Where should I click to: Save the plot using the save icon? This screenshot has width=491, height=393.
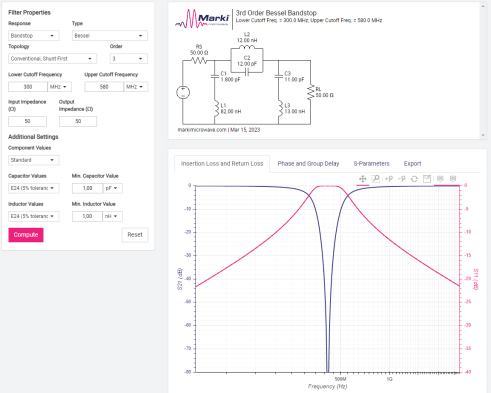pos(427,179)
